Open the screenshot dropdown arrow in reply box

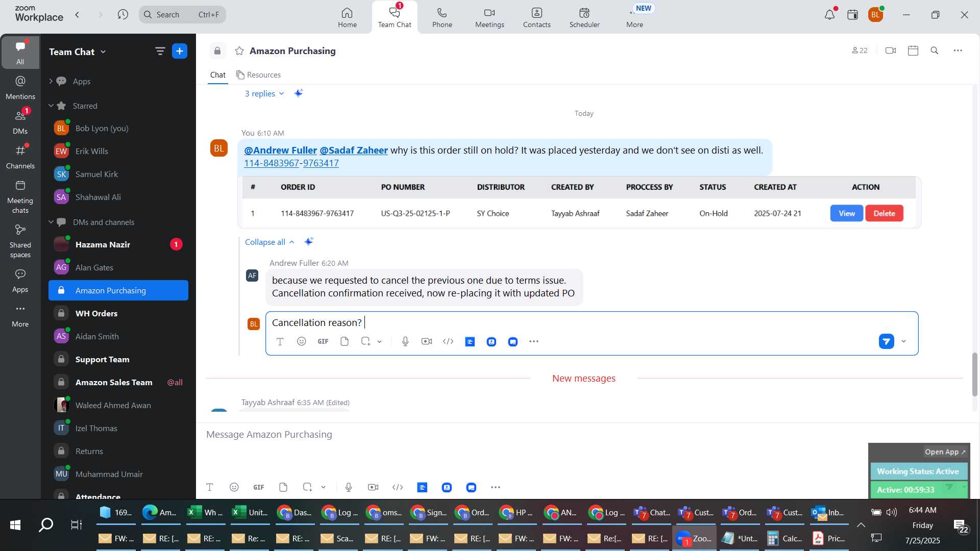[x=380, y=342]
